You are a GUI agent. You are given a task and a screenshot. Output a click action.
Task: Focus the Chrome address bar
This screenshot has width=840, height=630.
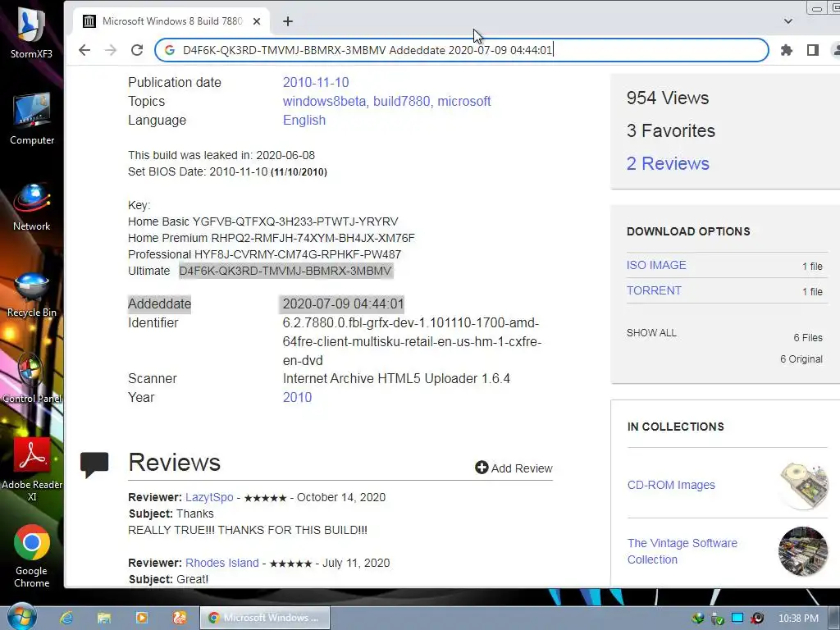(x=461, y=50)
